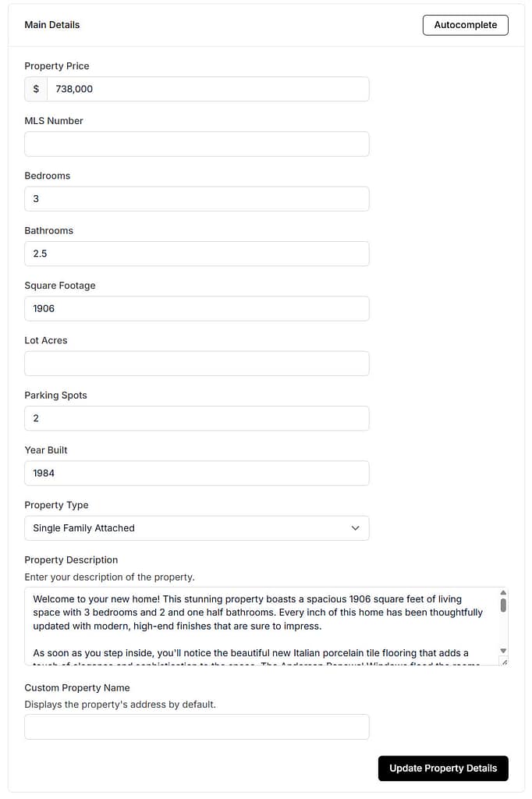
Task: Click the Year Built field showing 1984
Action: 195,473
